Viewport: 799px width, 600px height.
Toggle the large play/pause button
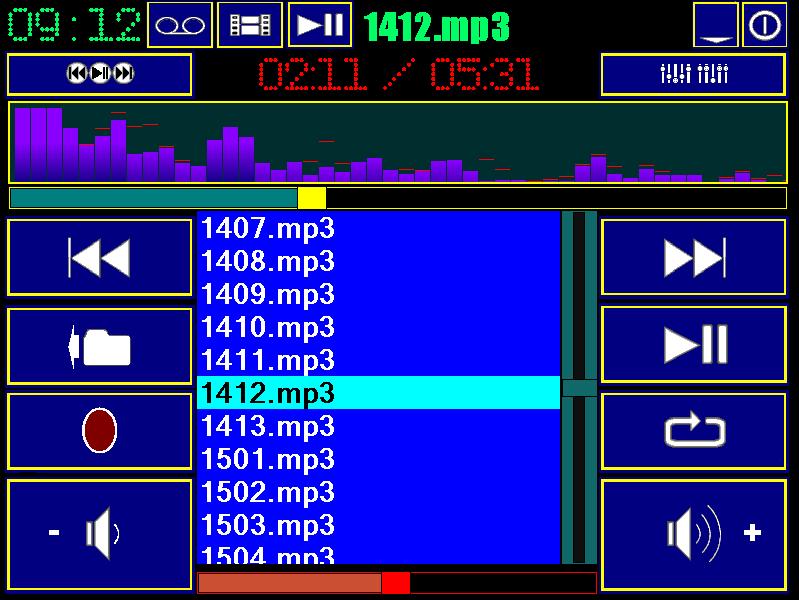693,345
